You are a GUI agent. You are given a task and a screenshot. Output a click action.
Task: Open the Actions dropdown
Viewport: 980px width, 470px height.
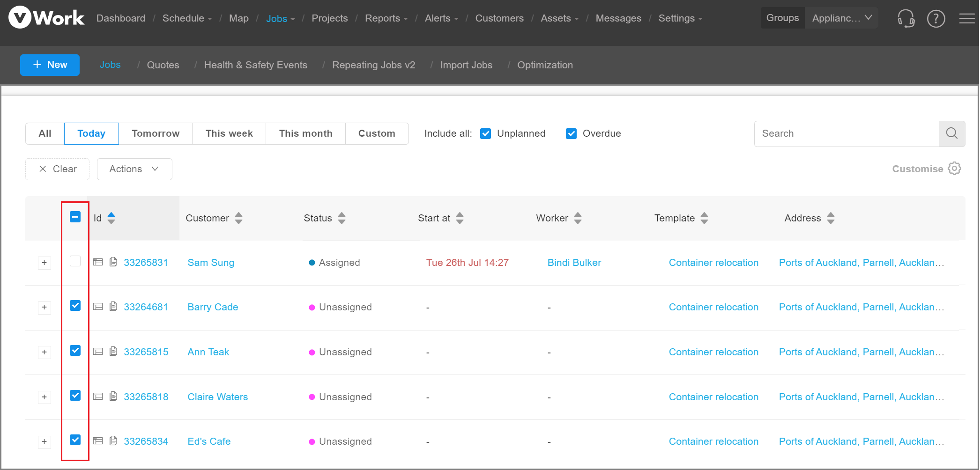pos(134,169)
